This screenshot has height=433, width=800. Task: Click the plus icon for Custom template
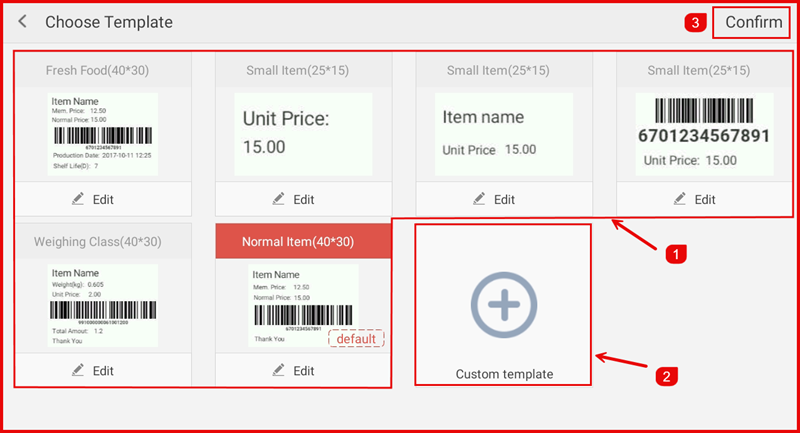(504, 301)
